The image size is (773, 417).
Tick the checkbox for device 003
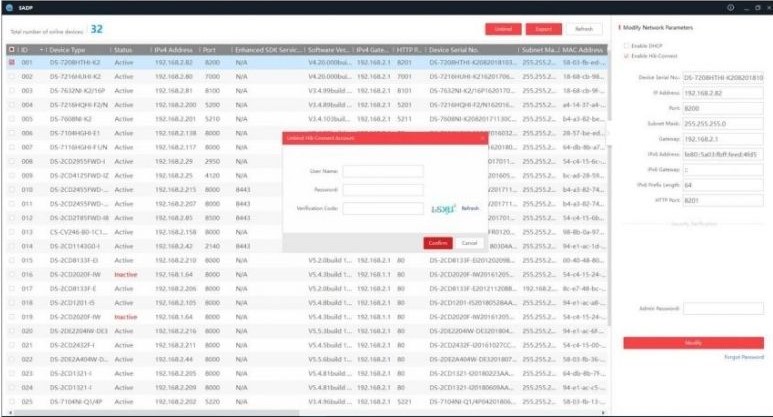pyautogui.click(x=11, y=91)
